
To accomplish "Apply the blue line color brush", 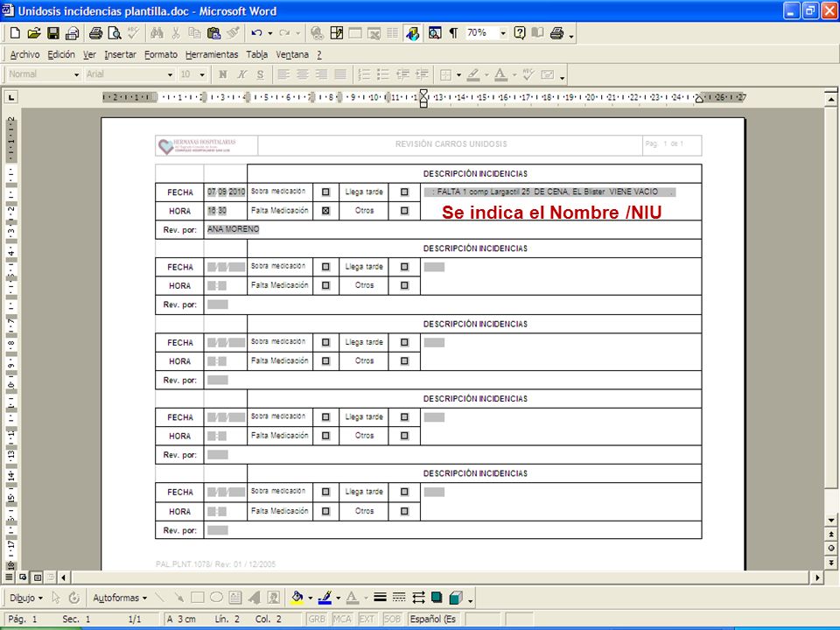I will 325,598.
